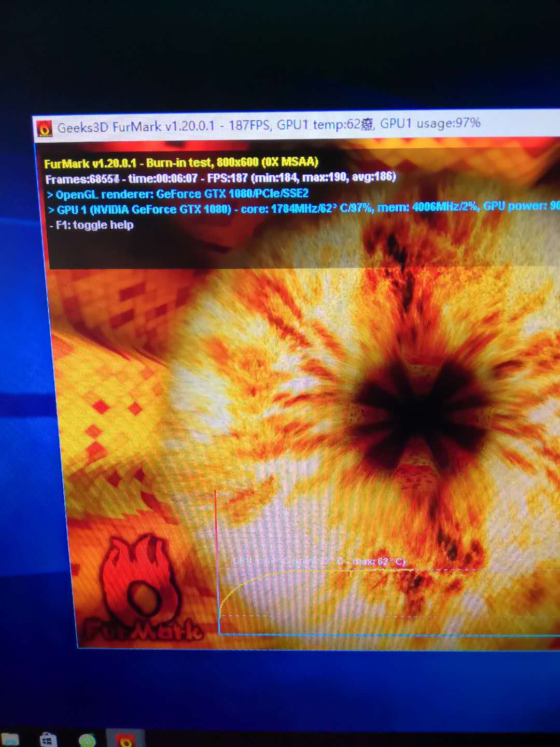Open the Microsoft Store taskbar icon
Screen dimensions: 560x747
tap(49, 740)
